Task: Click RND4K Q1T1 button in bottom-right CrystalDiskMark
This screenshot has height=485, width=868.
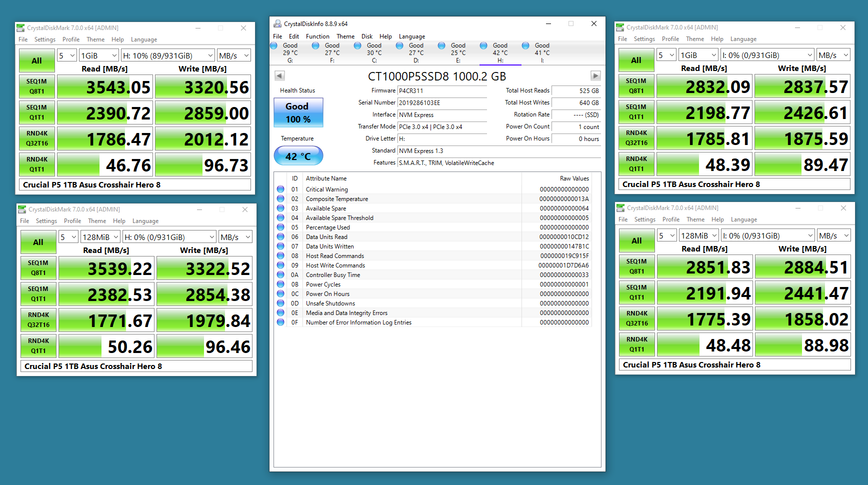Action: pos(637,344)
